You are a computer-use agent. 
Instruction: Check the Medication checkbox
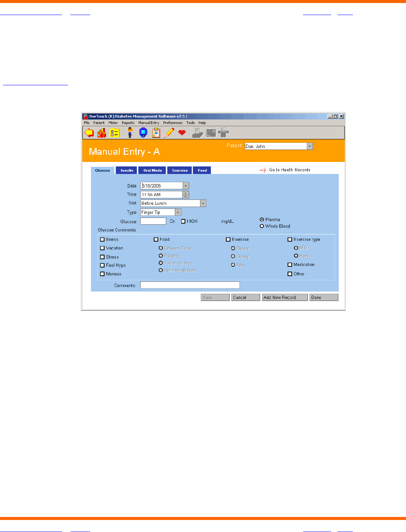click(x=290, y=264)
